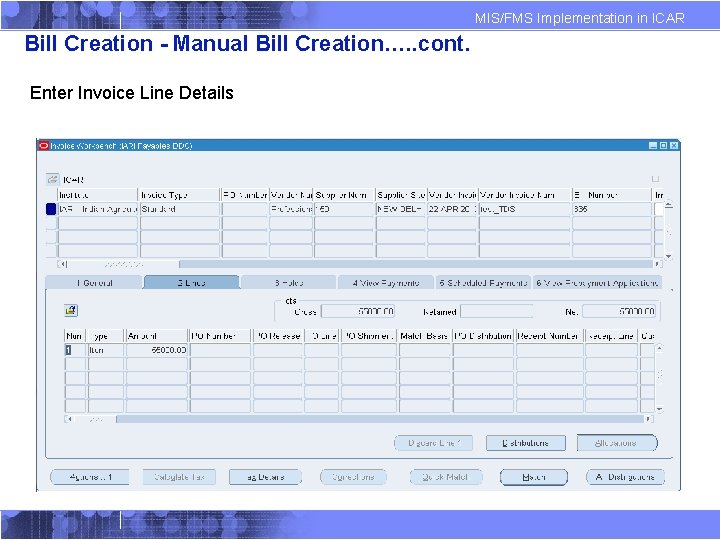Image resolution: width=720 pixels, height=540 pixels.
Task: Click the 'NEW DELHI' supplier site cell
Action: (x=401, y=209)
